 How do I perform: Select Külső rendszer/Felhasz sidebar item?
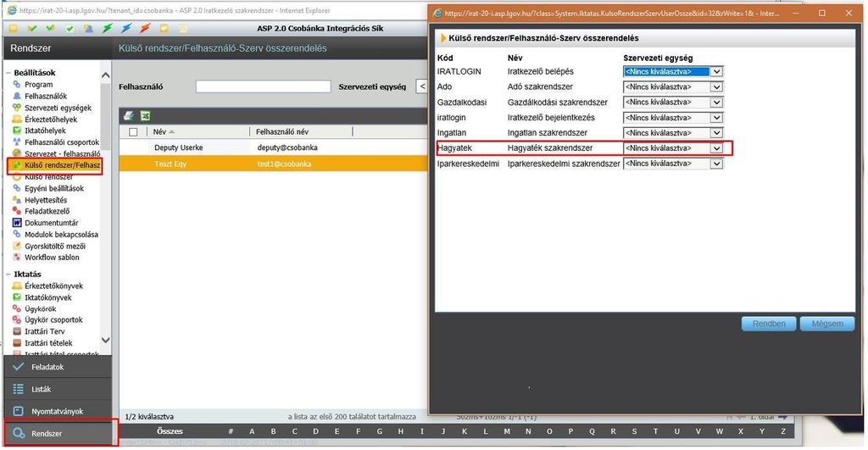click(x=63, y=165)
